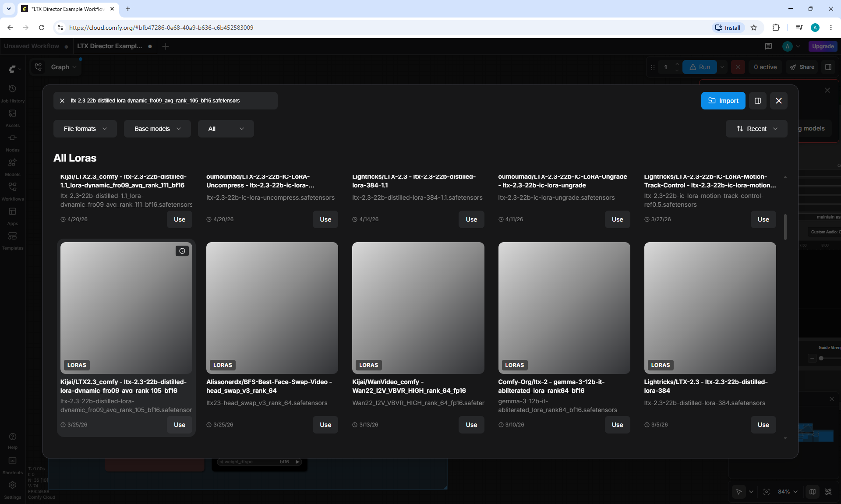Clear the search query with the X icon
Viewport: 841px width, 504px height.
click(x=62, y=101)
